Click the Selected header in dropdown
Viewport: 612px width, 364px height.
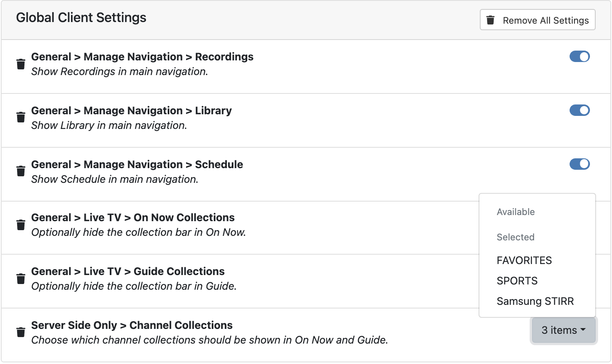[x=515, y=237]
